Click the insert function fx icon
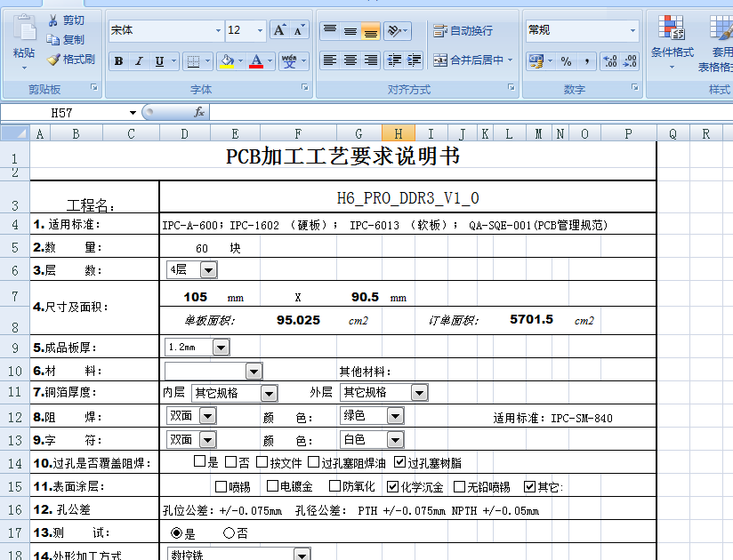733x560 pixels. (x=199, y=112)
